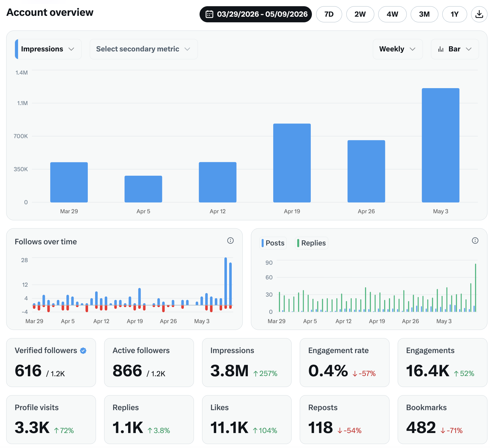The height and width of the screenshot is (448, 490).
Task: Open the Impressions 3.8M card
Action: click(x=247, y=362)
